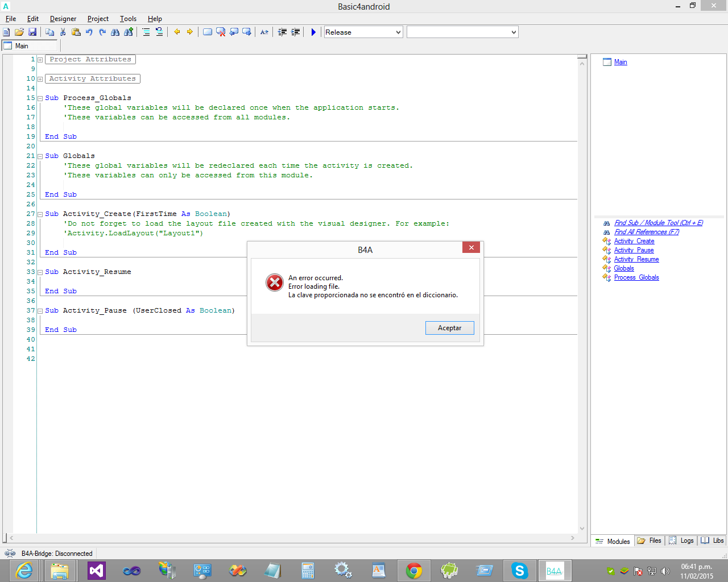This screenshot has height=582, width=728.
Task: Open the Tools menu
Action: click(x=129, y=19)
